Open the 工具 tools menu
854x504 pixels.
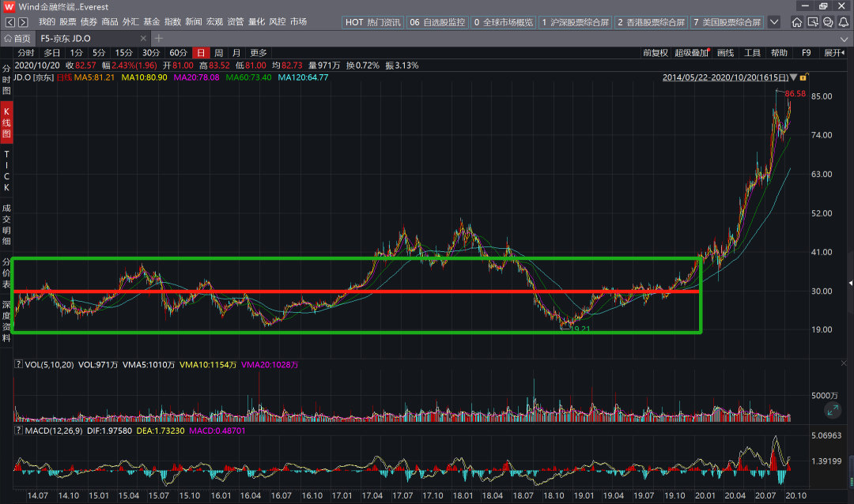tap(752, 53)
